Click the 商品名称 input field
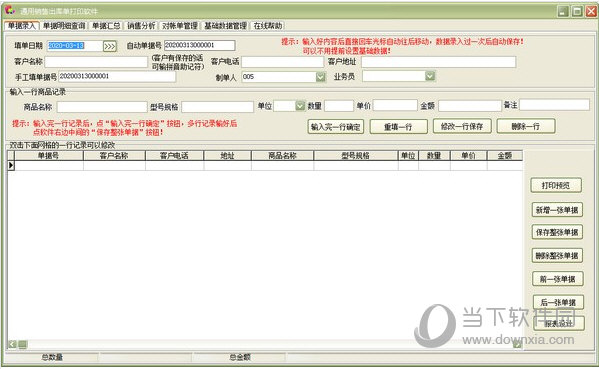This screenshot has height=369, width=599. coord(102,107)
